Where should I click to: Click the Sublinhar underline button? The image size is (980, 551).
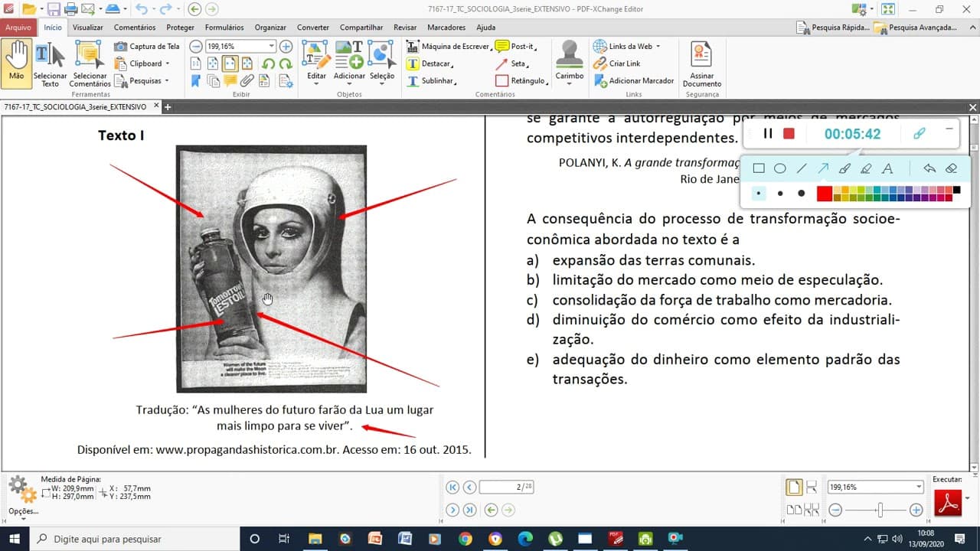(x=430, y=80)
